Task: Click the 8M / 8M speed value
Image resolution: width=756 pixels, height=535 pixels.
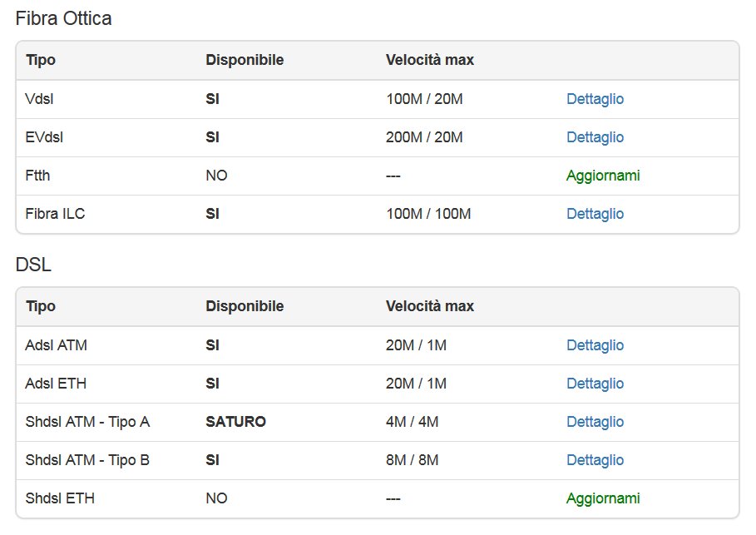Action: [412, 460]
